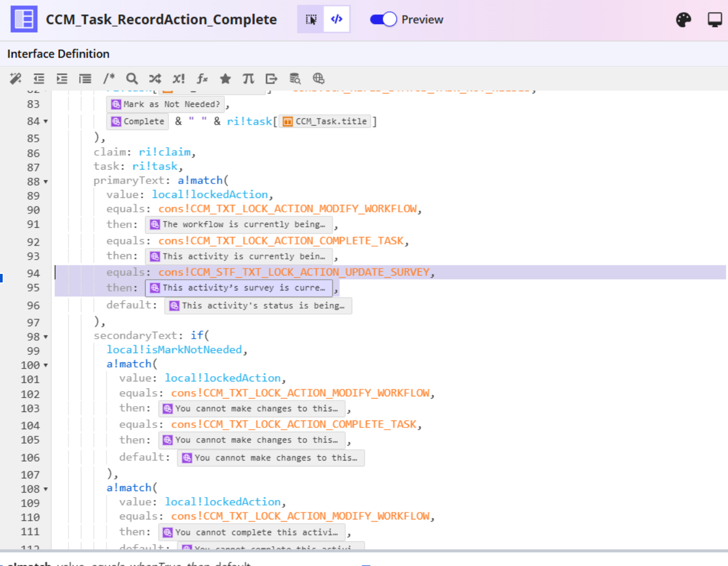The height and width of the screenshot is (566, 728).
Task: Open the monitor display size icon
Action: point(715,20)
